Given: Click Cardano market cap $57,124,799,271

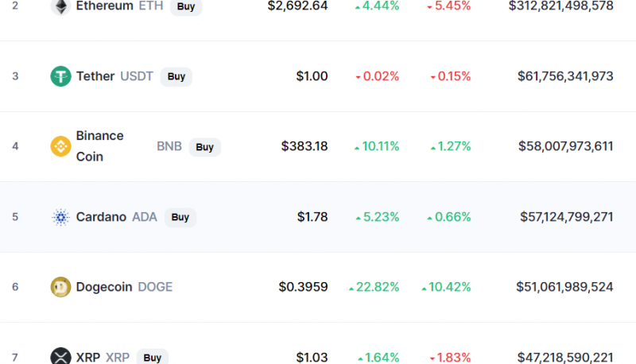Looking at the screenshot, I should (x=567, y=217).
